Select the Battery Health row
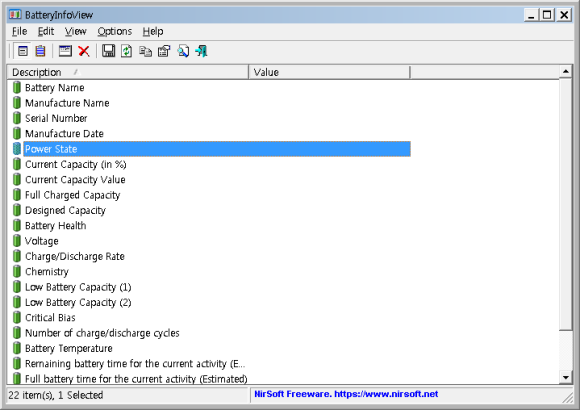The image size is (580, 410). [212, 226]
